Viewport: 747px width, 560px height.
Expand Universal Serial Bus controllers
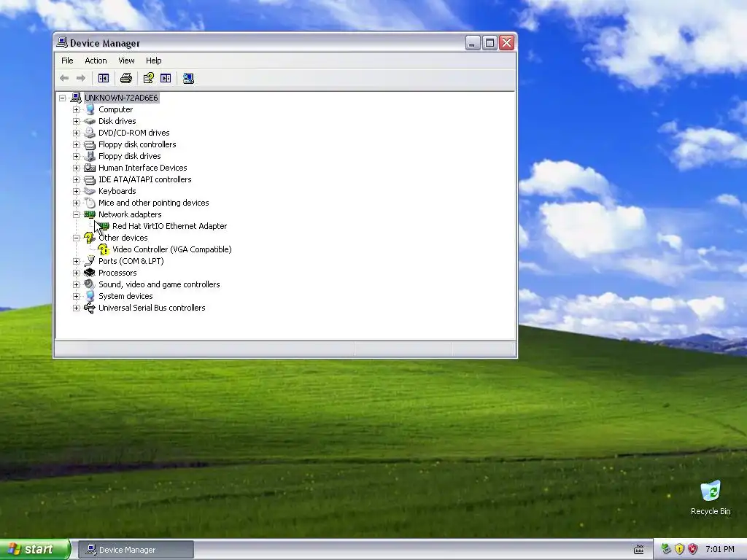tap(76, 308)
